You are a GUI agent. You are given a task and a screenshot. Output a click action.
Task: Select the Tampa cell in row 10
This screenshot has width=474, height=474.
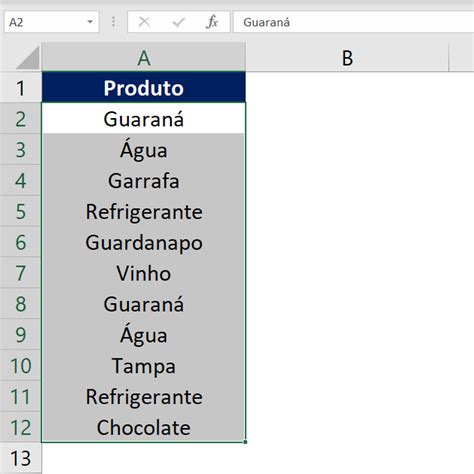(x=144, y=366)
